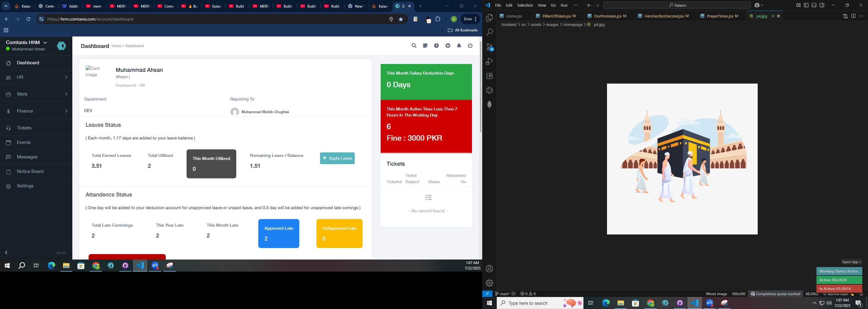Open Comtanix HRM dropdown arrow

[45, 43]
